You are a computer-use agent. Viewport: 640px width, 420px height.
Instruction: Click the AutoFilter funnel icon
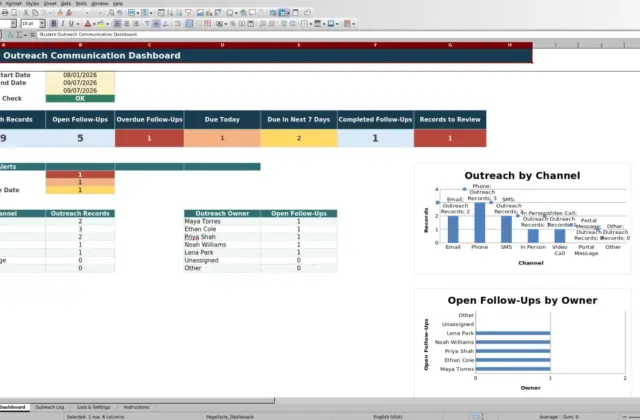click(x=188, y=13)
